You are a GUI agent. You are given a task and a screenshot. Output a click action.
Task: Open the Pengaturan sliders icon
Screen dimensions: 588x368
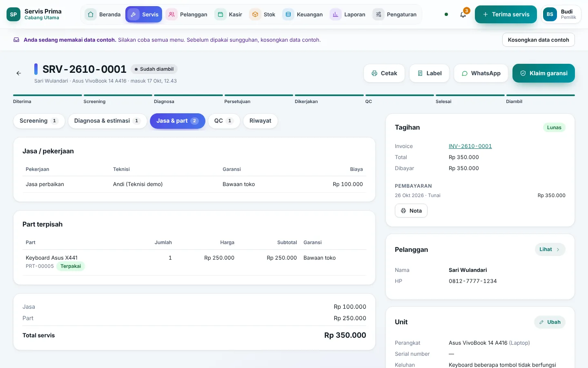pyautogui.click(x=379, y=14)
